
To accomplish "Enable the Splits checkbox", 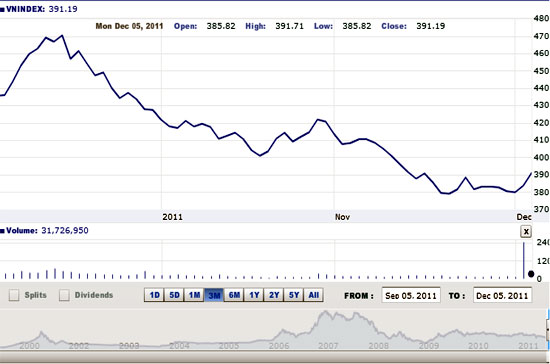I will tap(14, 295).
